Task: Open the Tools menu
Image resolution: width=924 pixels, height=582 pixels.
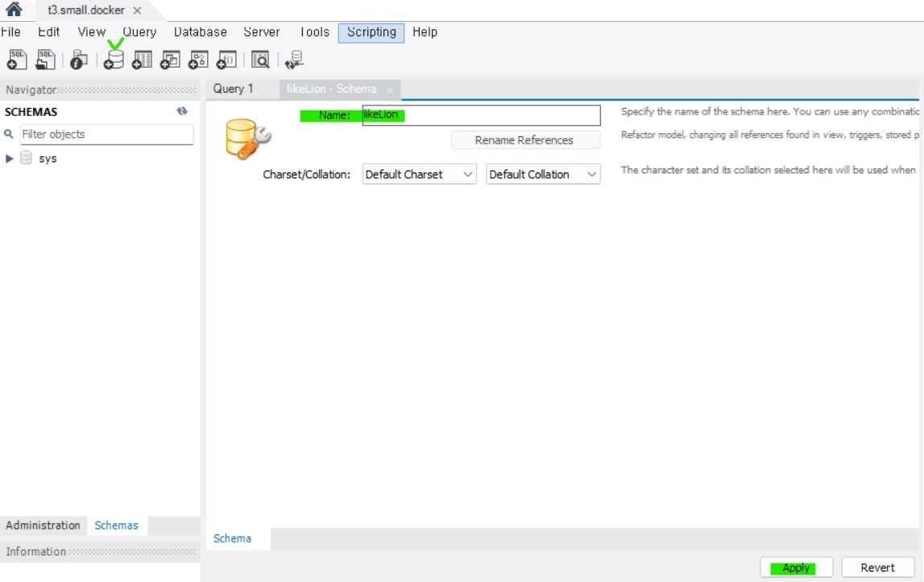Action: [315, 32]
